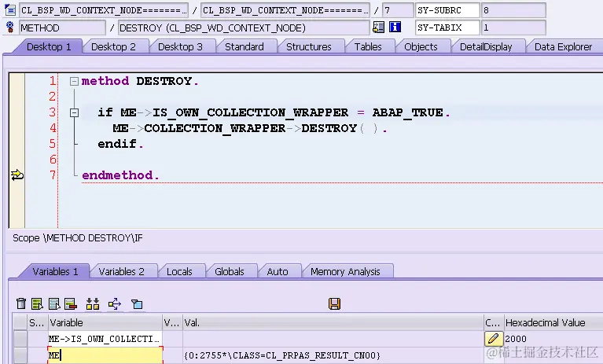Click line number 4 in the code gutter
Viewport: 603px width, 364px height.
click(53, 128)
